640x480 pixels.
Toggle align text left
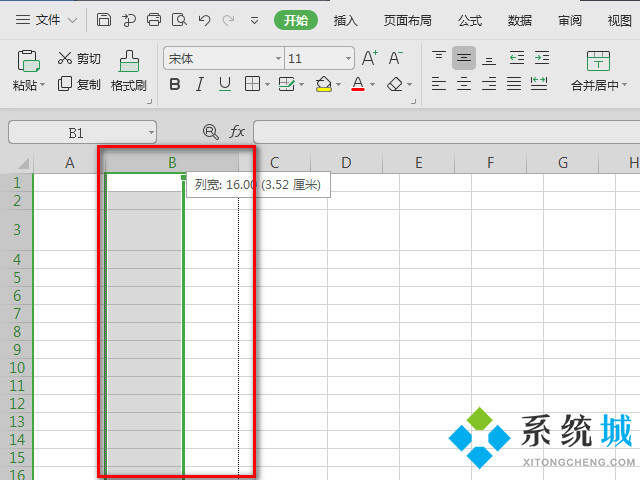click(439, 84)
